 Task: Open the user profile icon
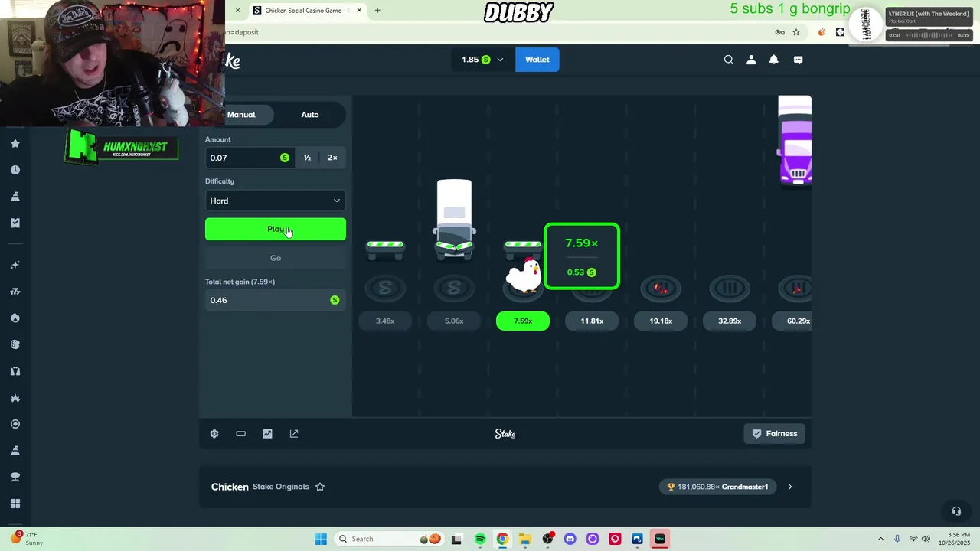click(751, 60)
